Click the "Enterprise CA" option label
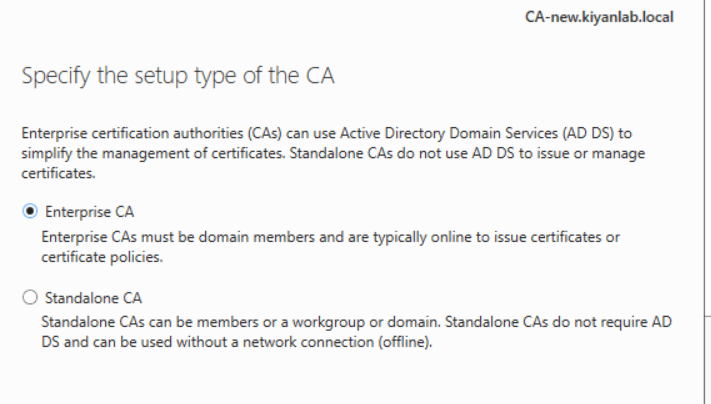Screen dimensions: 711x404 (x=90, y=212)
